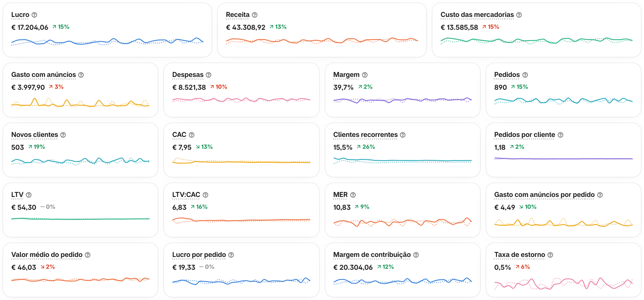Open the help icon beside Despesas

209,75
